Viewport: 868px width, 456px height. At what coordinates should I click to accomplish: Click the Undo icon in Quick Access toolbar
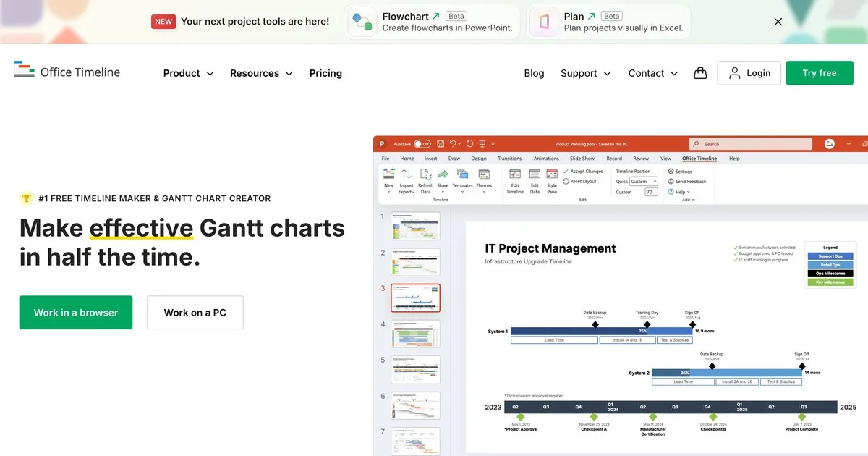[x=454, y=143]
